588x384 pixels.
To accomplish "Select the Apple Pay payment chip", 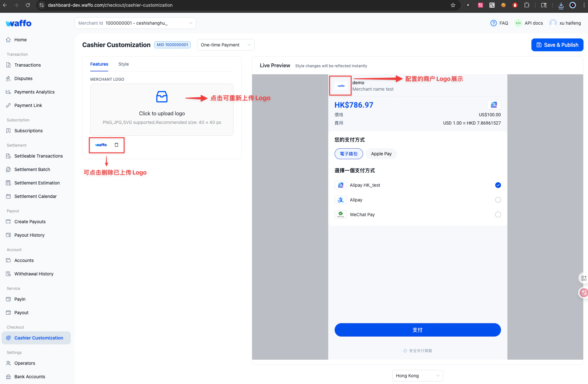I will pyautogui.click(x=381, y=154).
